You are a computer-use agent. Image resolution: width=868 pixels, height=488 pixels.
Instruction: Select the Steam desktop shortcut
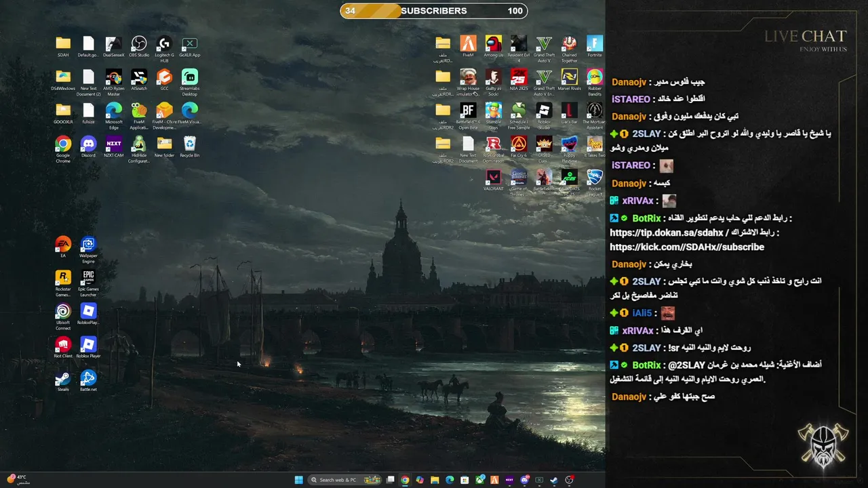[63, 380]
